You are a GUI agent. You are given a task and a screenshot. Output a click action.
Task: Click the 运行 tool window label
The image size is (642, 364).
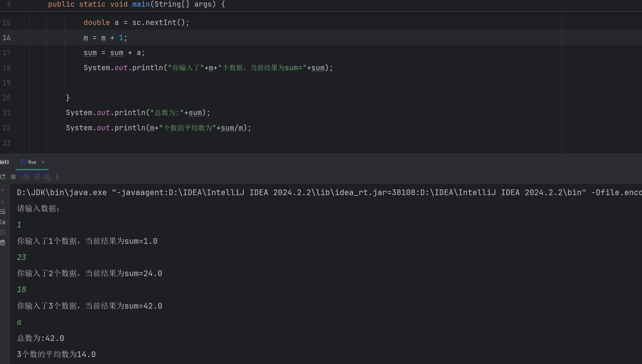coord(5,162)
